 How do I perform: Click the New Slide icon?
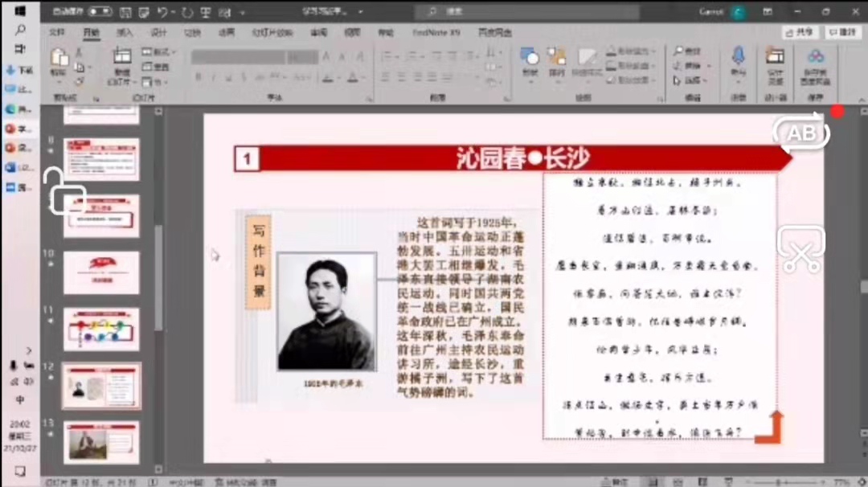pyautogui.click(x=122, y=57)
